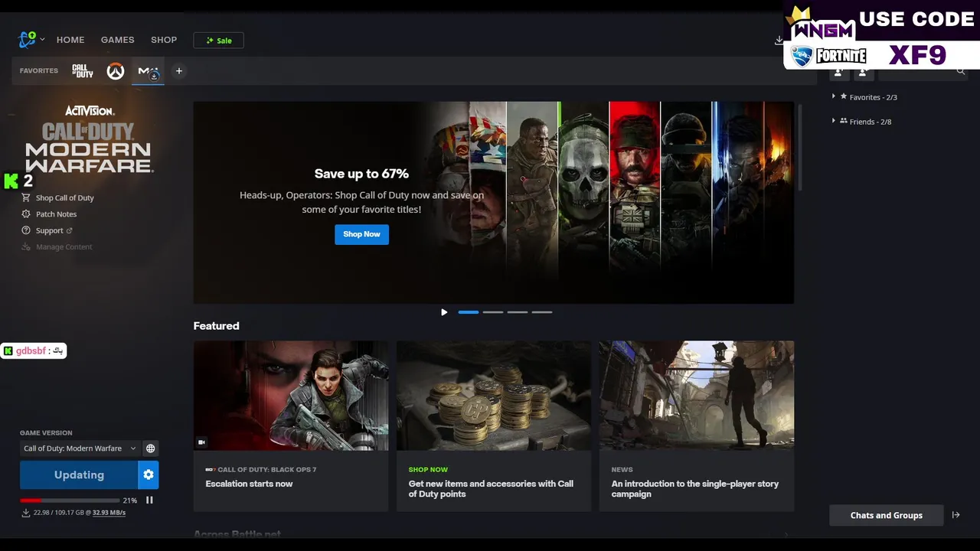Jump to the third carousel indicator
Screen dimensions: 980x551
point(518,312)
